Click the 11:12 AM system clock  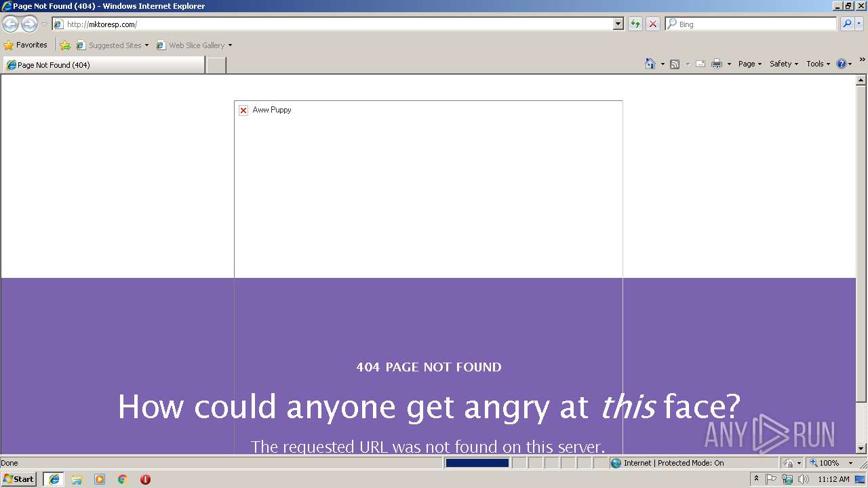point(833,479)
